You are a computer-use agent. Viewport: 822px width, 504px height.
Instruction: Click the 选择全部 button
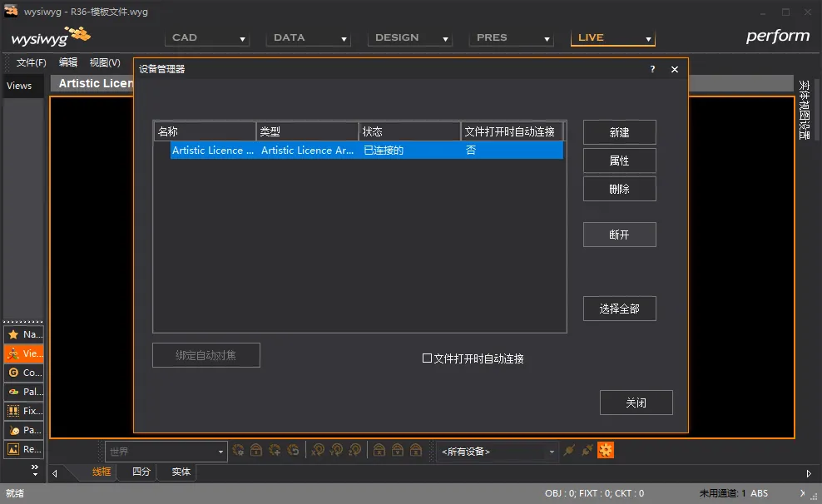[x=619, y=309]
